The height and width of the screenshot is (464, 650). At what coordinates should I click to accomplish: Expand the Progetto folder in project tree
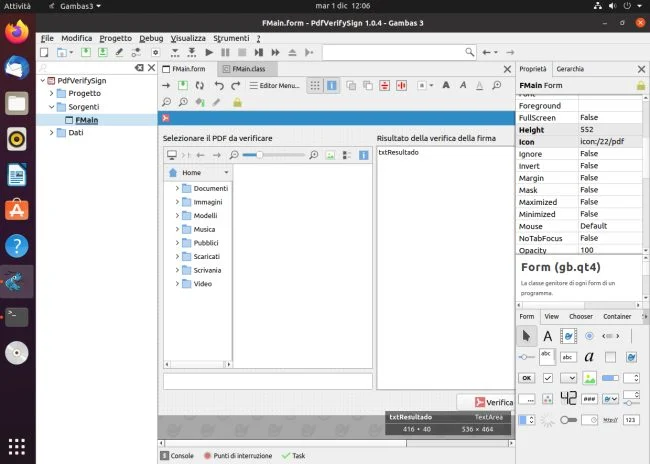(x=51, y=93)
